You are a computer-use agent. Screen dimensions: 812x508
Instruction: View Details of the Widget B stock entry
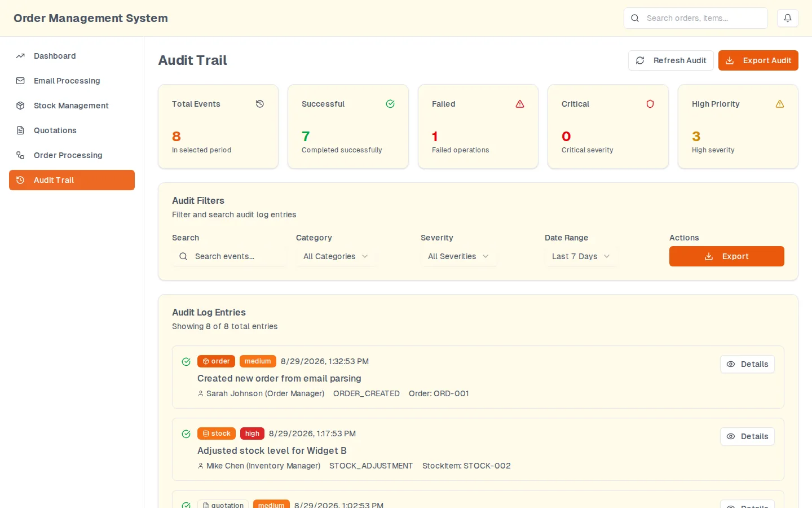pos(747,436)
